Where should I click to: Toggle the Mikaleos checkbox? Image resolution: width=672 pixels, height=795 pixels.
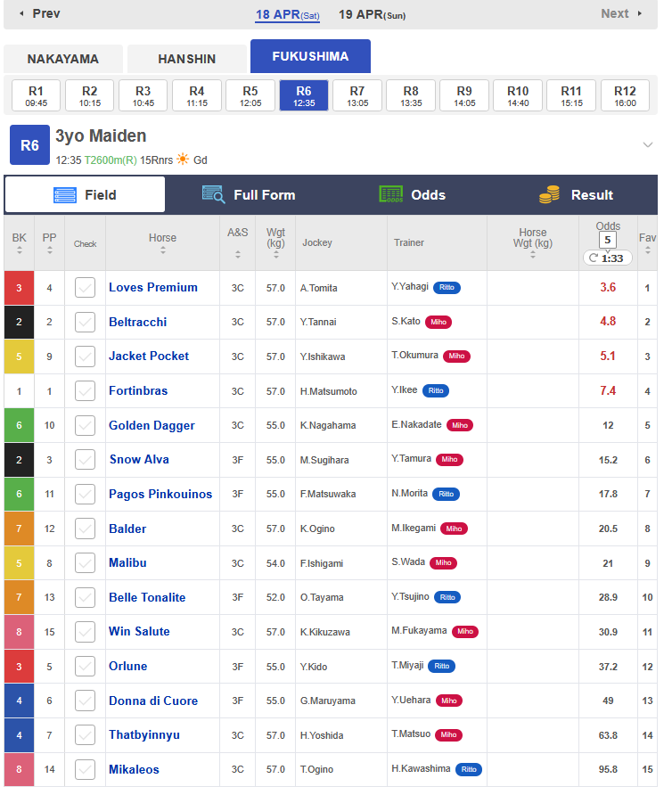86,770
